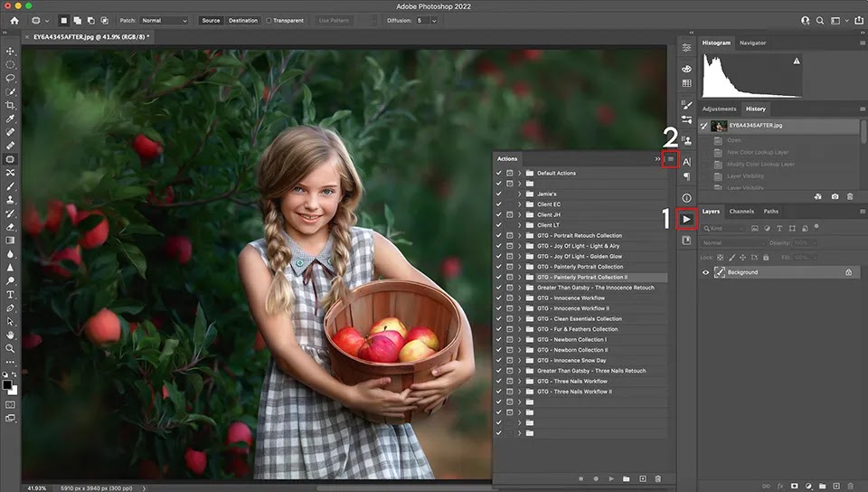Select the Eyedropper tool
Image resolution: width=868 pixels, height=492 pixels.
click(10, 119)
